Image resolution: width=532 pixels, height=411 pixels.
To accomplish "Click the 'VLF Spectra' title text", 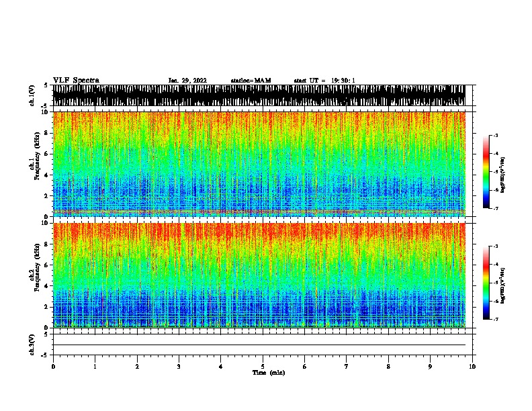I will [x=77, y=81].
